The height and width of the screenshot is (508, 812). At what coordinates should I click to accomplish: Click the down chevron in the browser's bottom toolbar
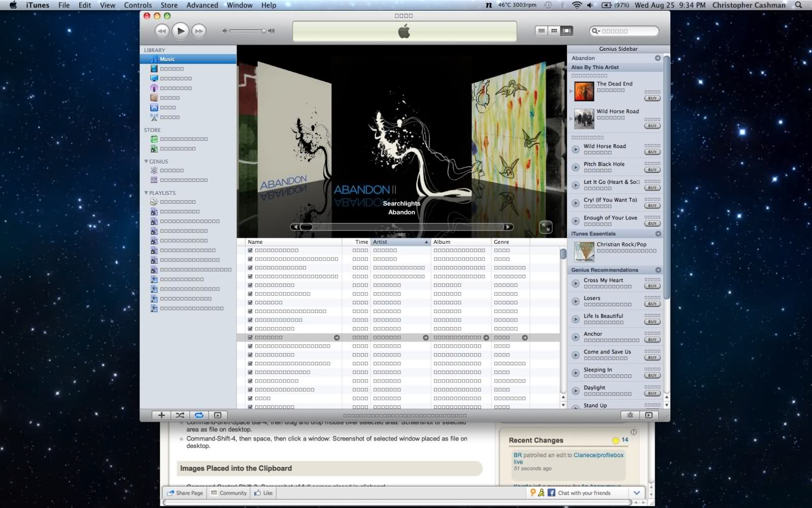point(636,493)
